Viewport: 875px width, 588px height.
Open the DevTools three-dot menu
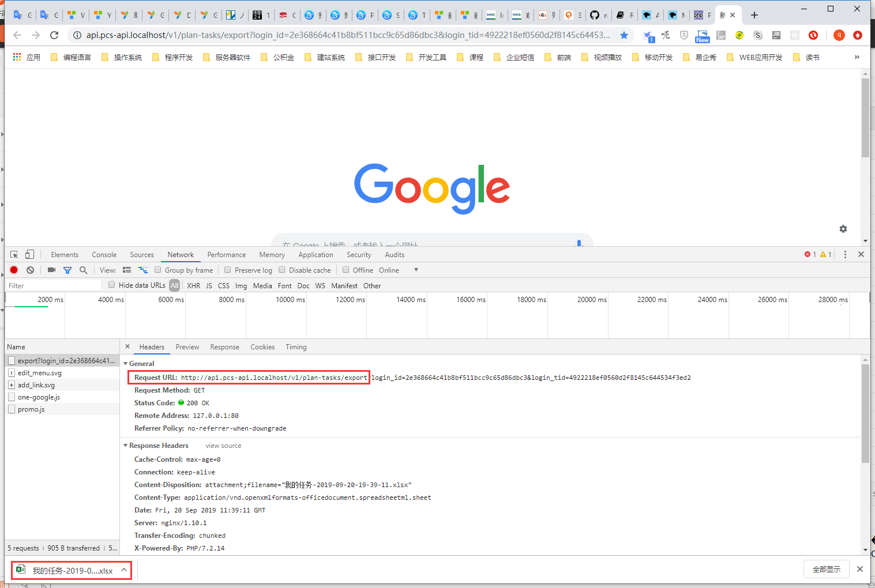845,254
